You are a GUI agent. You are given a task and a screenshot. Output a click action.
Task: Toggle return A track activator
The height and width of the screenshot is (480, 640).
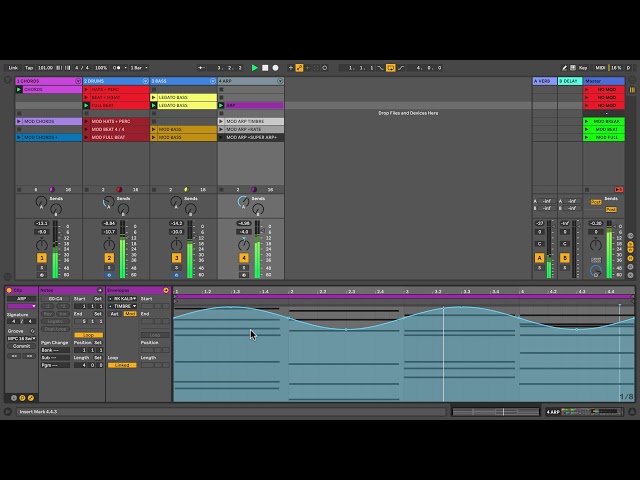tap(540, 258)
